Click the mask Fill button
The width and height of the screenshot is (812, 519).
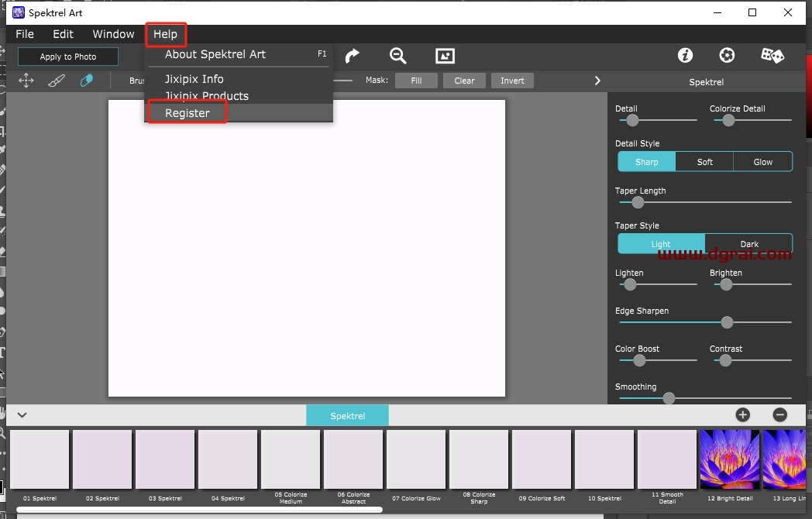416,81
